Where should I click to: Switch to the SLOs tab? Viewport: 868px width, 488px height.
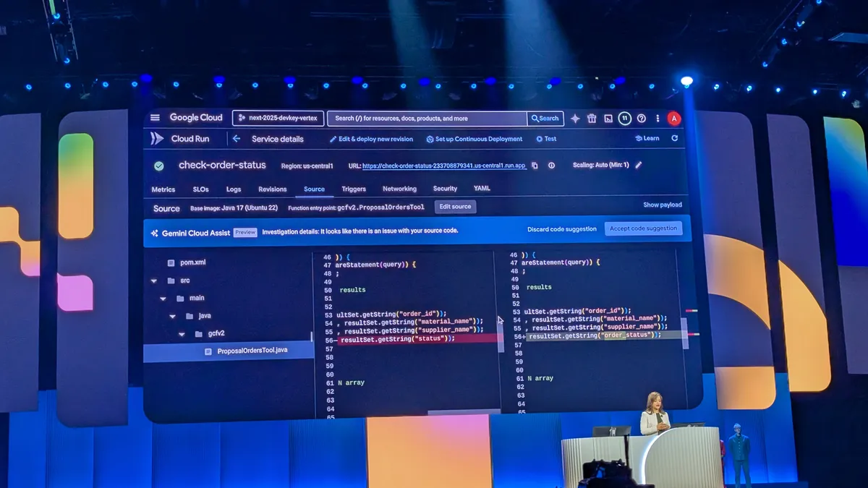click(x=200, y=189)
